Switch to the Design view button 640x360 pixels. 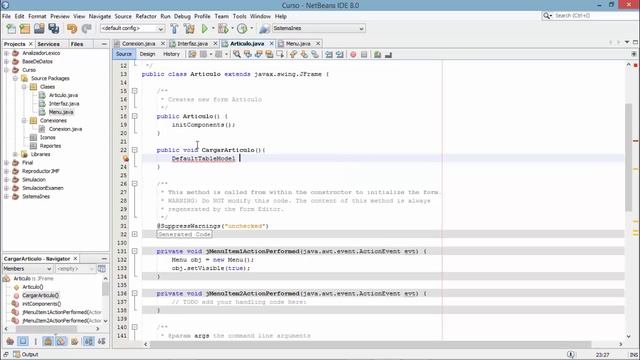147,54
